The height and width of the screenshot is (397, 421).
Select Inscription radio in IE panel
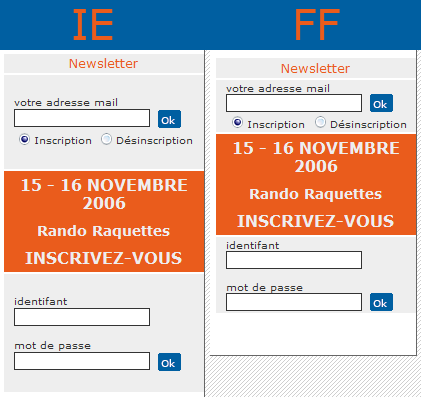[24, 139]
